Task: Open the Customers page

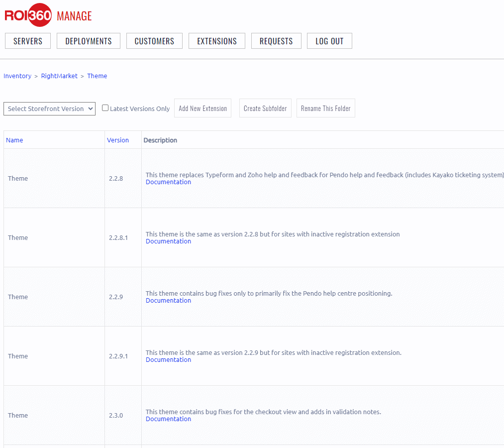Action: point(154,41)
